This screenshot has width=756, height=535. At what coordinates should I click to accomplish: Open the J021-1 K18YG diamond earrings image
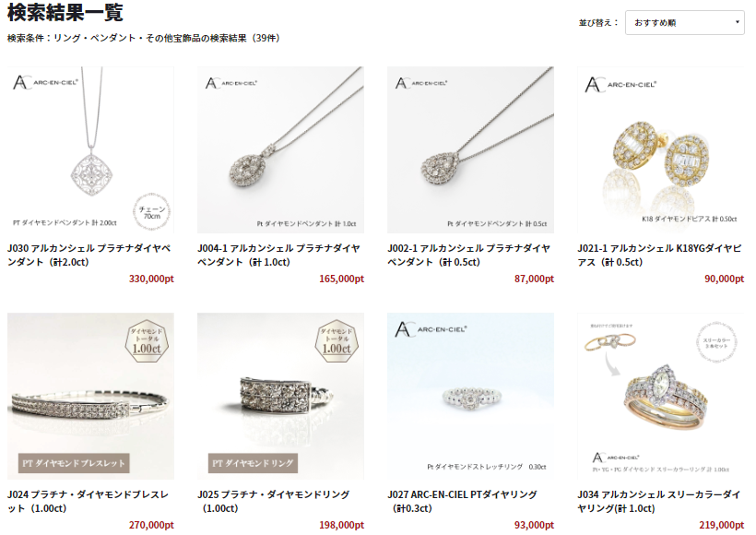(x=660, y=150)
